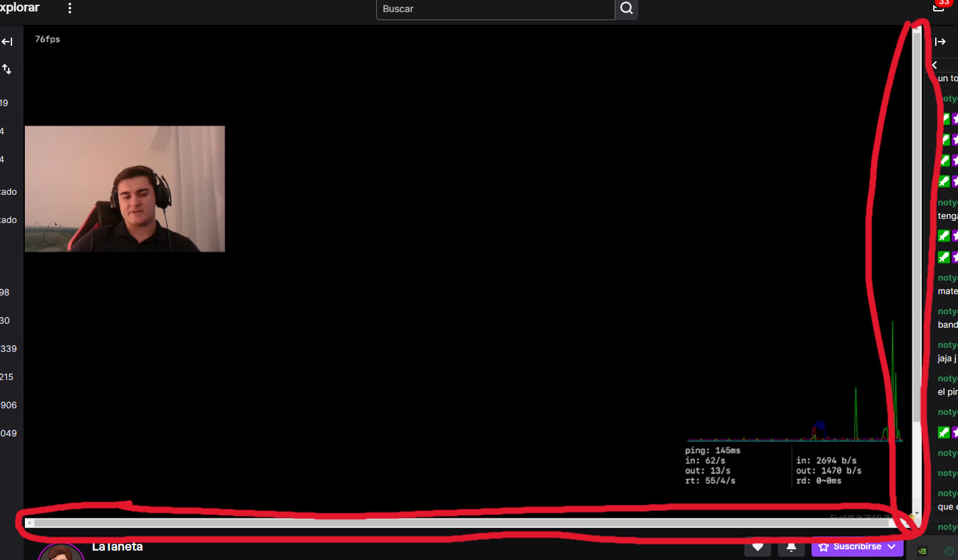Click the "out: 1470 b/s" readout
Image resolution: width=958 pixels, height=560 pixels.
pyautogui.click(x=829, y=471)
